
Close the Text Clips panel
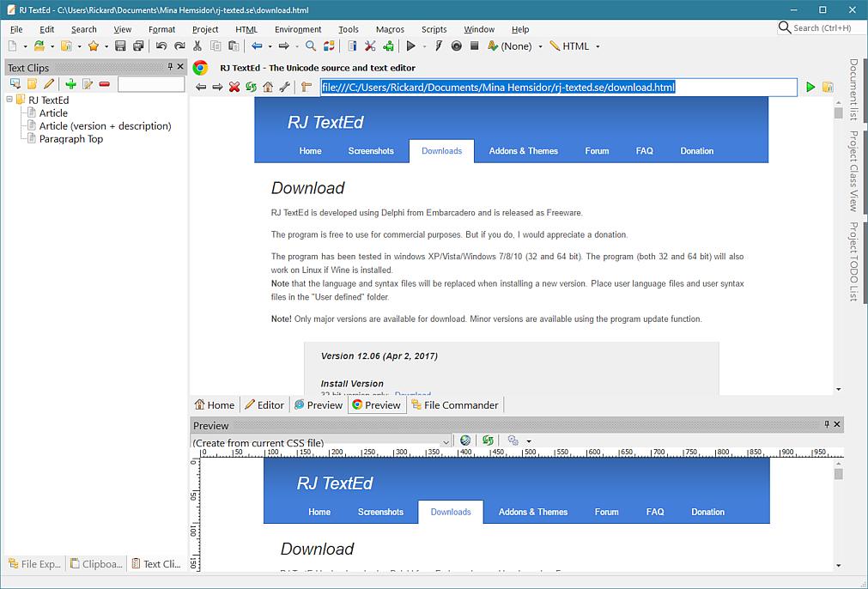[180, 66]
